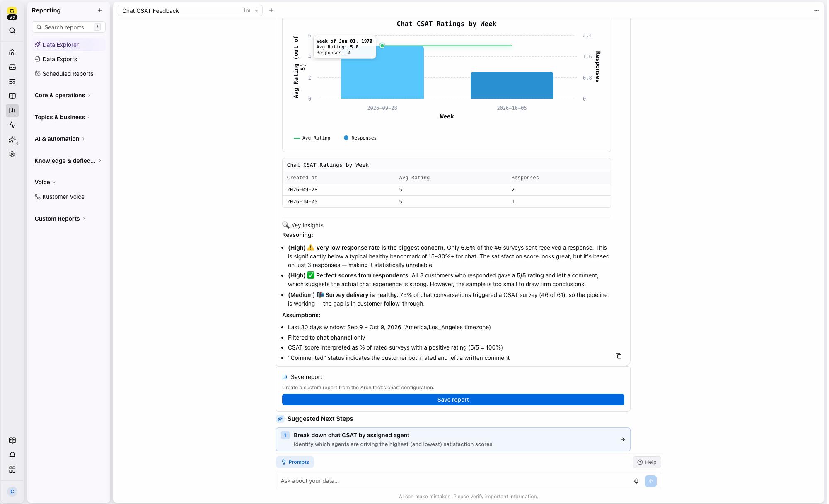Open the AI sparkle icon in the left rail
The image size is (829, 504).
coord(12,140)
